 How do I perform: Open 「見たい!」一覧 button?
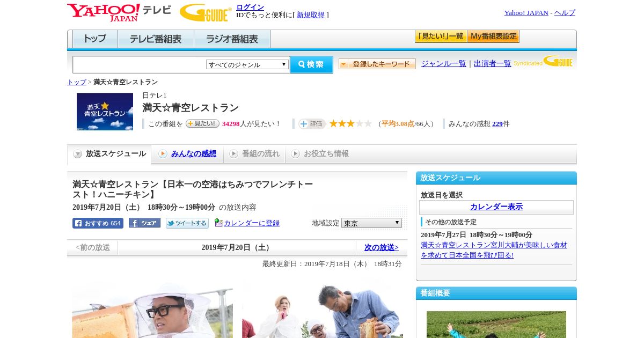[441, 36]
